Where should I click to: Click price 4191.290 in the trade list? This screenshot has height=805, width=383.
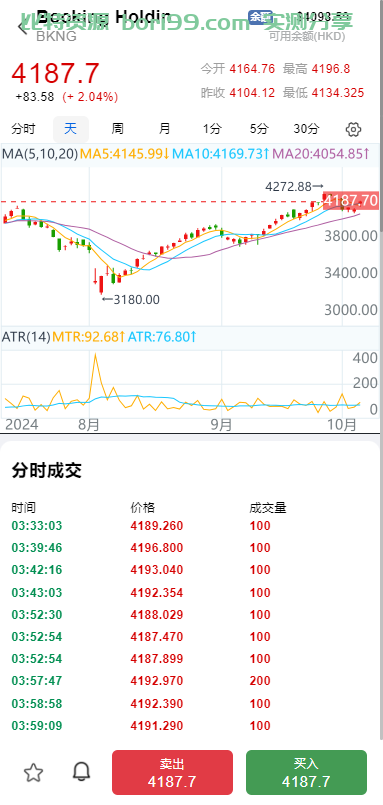click(x=157, y=725)
